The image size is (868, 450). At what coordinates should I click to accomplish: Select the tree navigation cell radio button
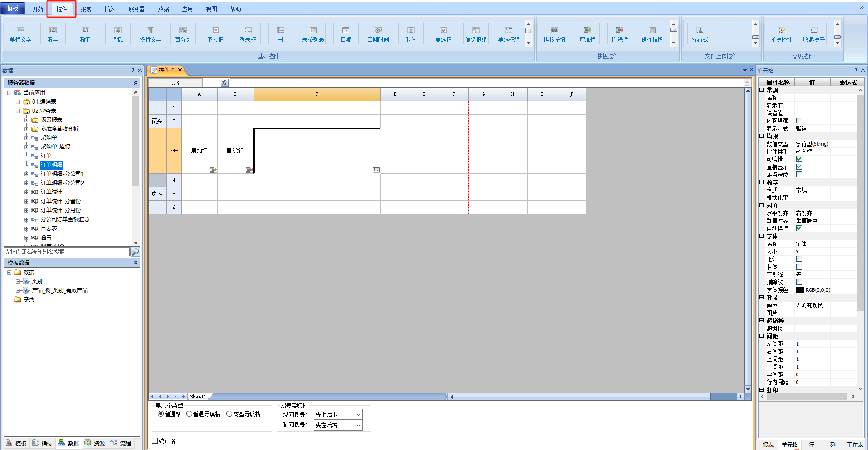(230, 414)
